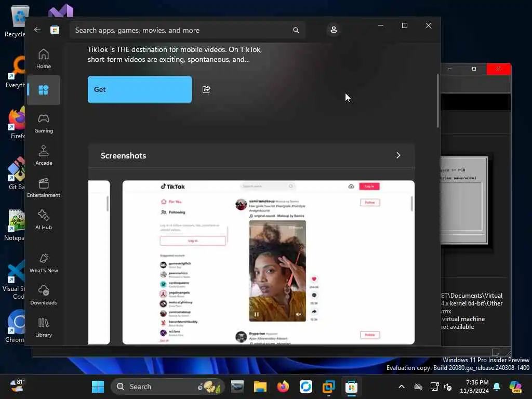Select the Apps section in the sidebar
The height and width of the screenshot is (399, 532).
44,90
